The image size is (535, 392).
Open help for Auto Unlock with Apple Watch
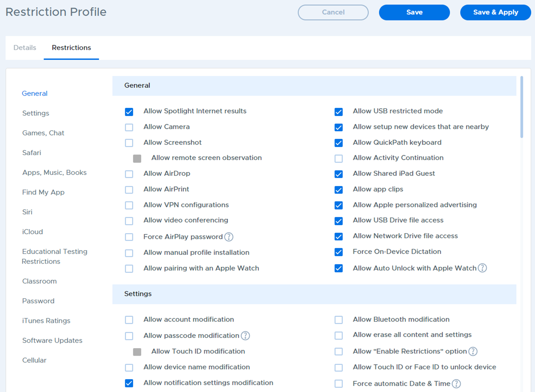tap(482, 268)
